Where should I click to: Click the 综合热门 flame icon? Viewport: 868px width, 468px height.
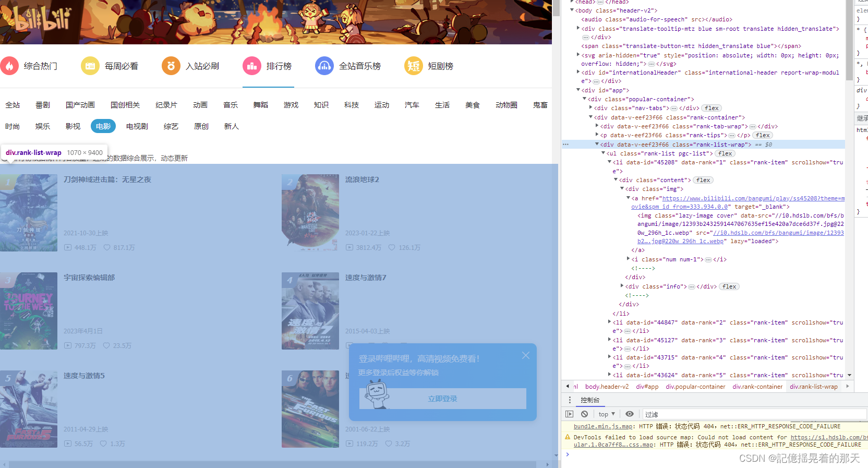pyautogui.click(x=9, y=66)
